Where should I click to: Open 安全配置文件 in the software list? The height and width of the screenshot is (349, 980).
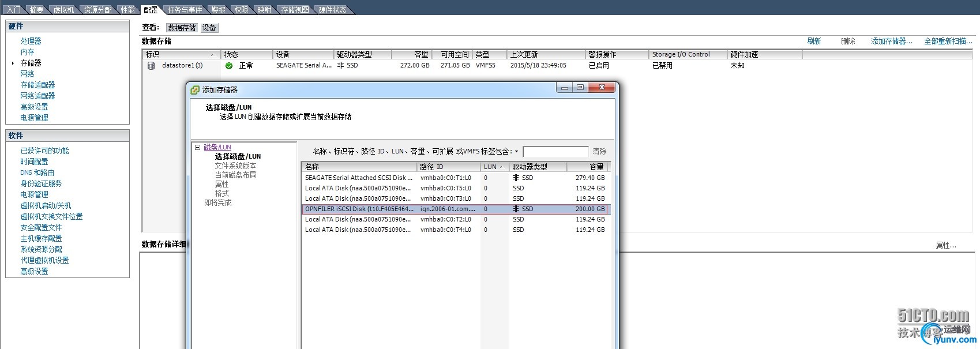coord(41,227)
